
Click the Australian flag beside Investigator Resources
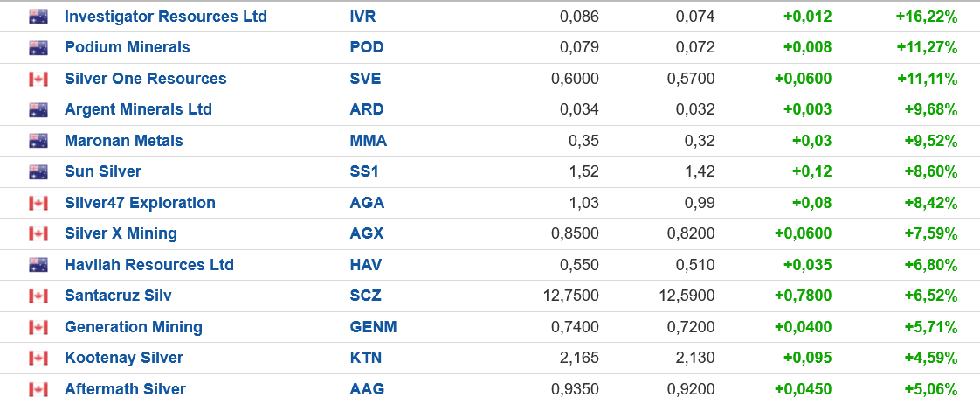[38, 17]
